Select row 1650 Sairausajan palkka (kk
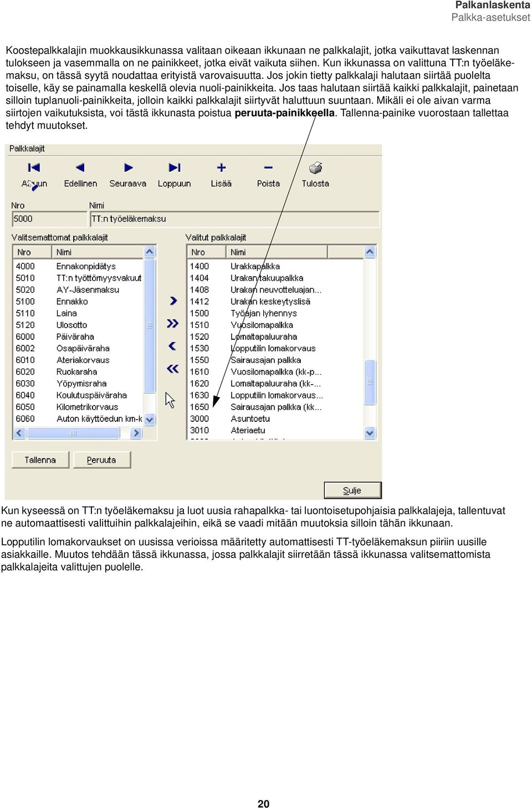The image size is (532, 808). tap(275, 407)
